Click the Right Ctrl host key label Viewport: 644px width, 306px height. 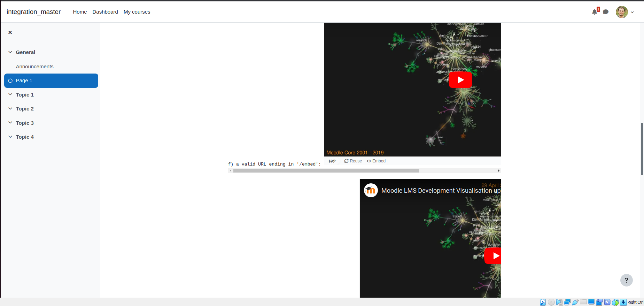[636, 302]
